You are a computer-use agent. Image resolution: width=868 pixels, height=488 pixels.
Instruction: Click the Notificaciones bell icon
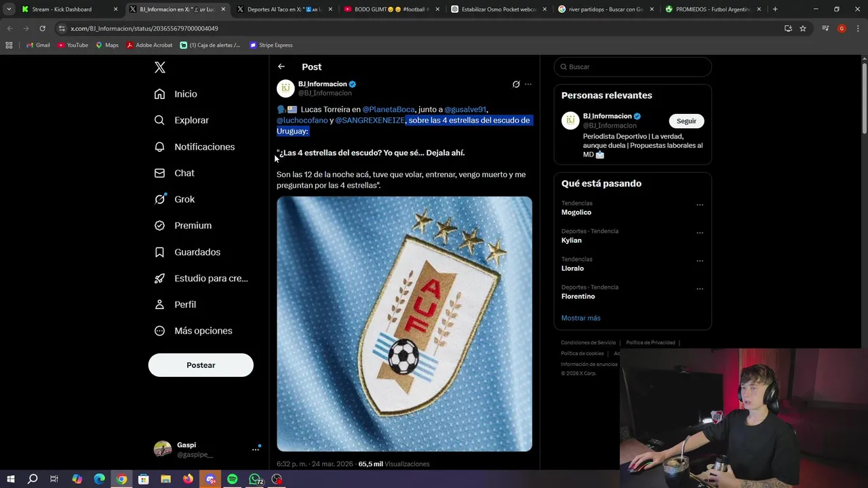159,146
